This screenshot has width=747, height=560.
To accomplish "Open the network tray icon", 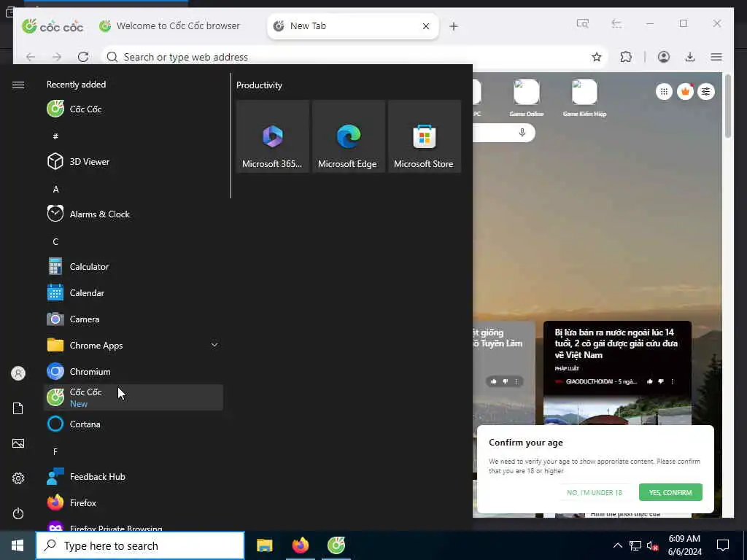I will click(x=635, y=545).
